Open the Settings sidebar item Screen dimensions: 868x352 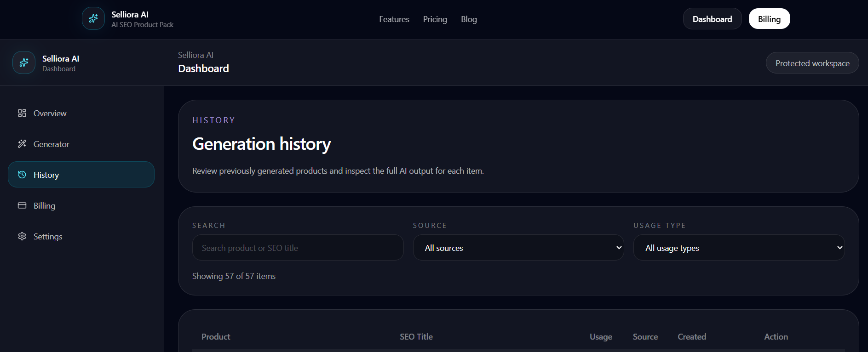tap(81, 236)
